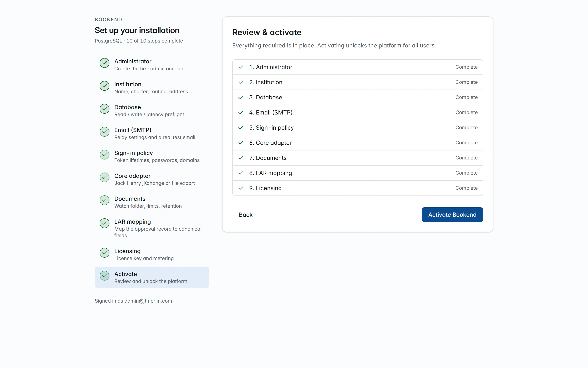Open the Licensing sidebar step
588x368 pixels.
152,254
